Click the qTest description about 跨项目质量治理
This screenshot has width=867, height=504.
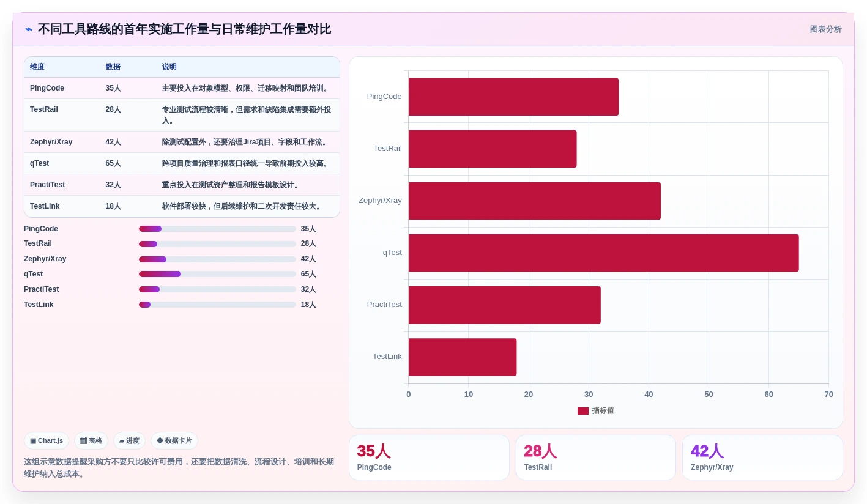click(247, 163)
